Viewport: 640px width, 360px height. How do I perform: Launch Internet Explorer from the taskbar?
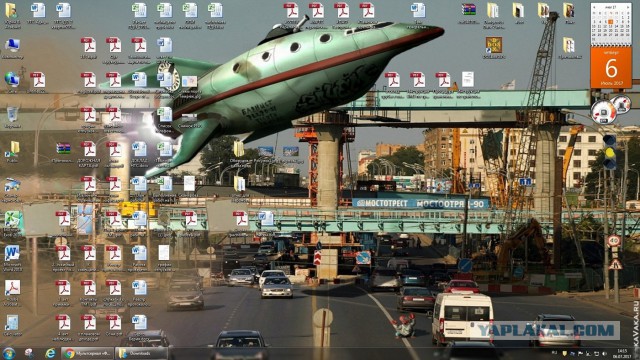[x=50, y=353]
